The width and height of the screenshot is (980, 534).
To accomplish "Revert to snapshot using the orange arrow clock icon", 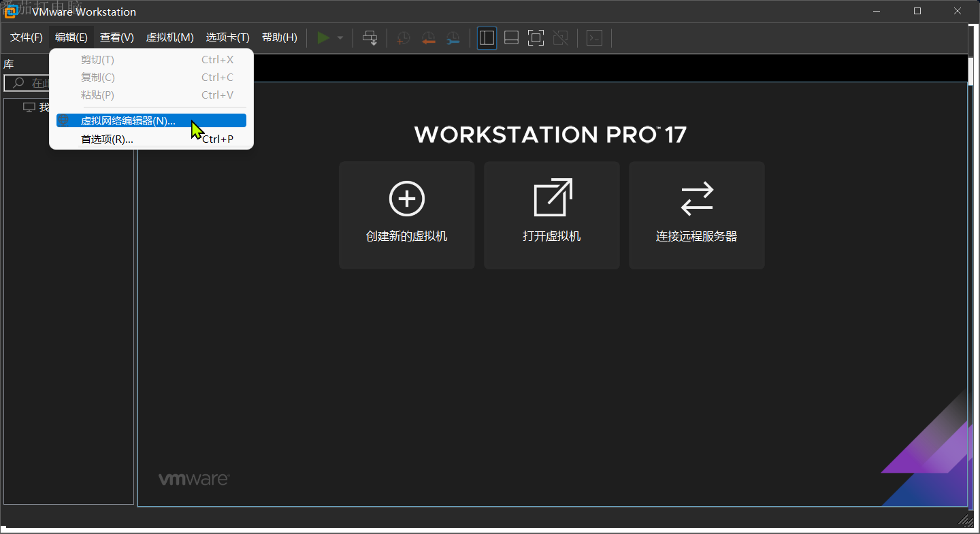I will [428, 38].
